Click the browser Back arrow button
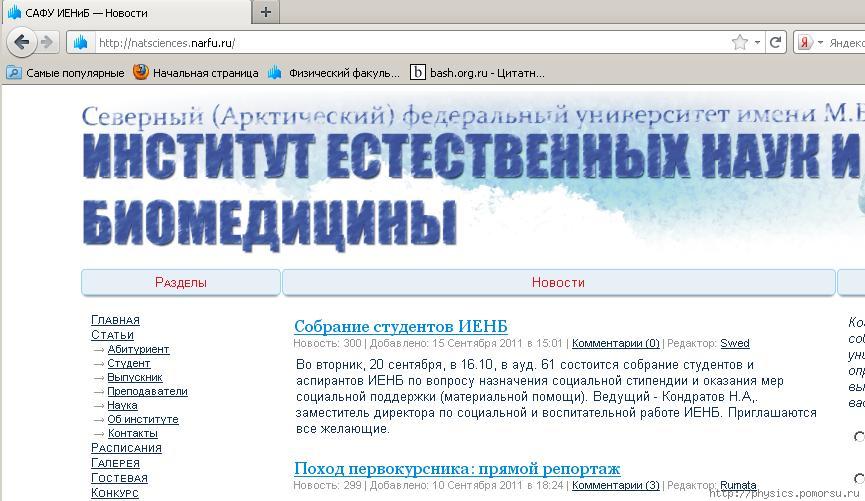865x501 pixels. tap(21, 42)
